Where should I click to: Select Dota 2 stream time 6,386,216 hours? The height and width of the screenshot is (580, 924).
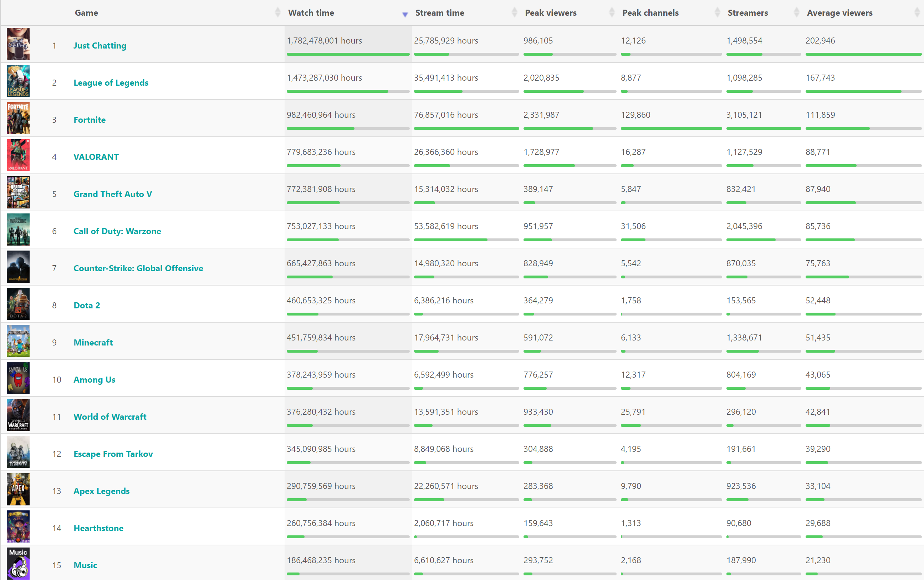[444, 301]
